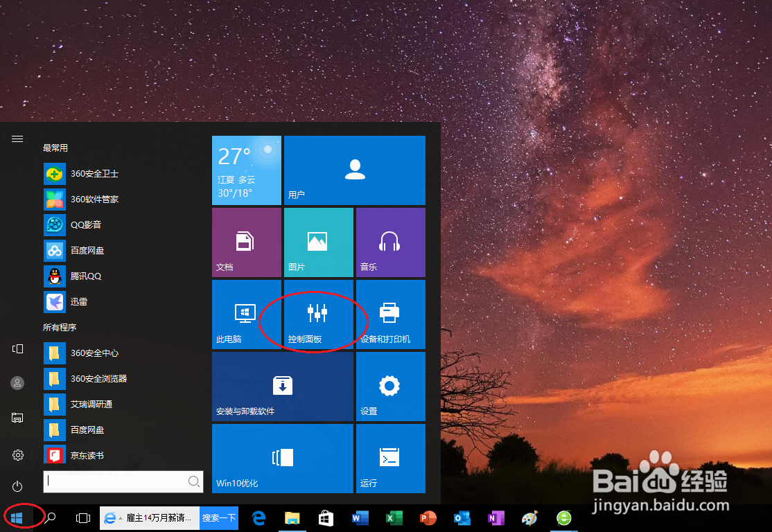
Task: Open File Explorer from the taskbar
Action: click(x=292, y=517)
